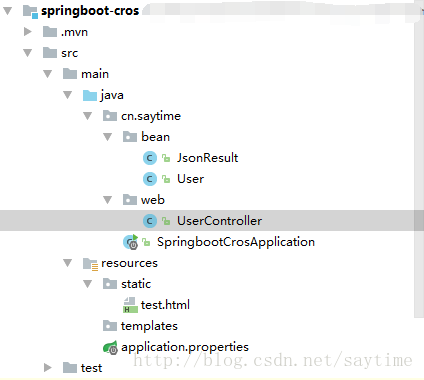Screen dimensions: 424x380
Task: Click the test.html file icon
Action: click(x=130, y=305)
